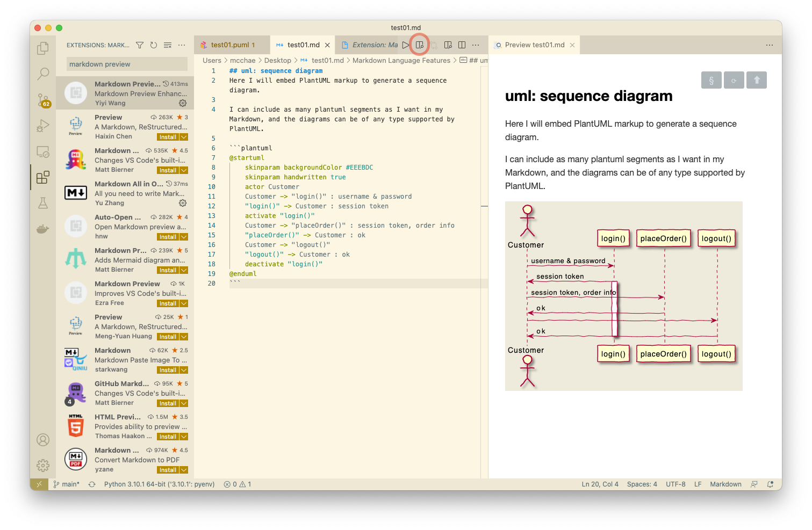The image size is (812, 530).
Task: Click the second open preview side icon
Action: coord(448,45)
